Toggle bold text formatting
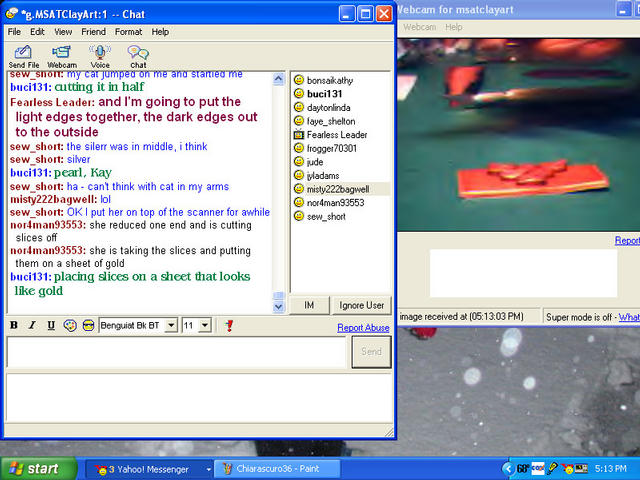The image size is (640, 480). click(14, 325)
